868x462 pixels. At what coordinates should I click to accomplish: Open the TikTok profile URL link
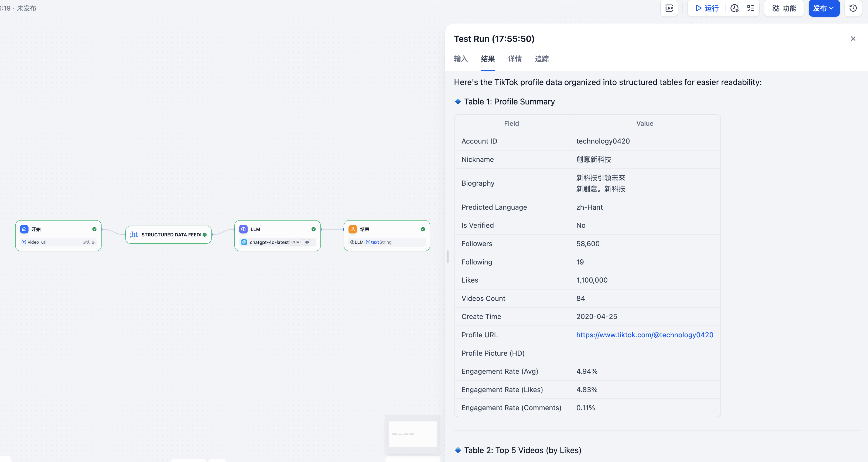pos(645,335)
